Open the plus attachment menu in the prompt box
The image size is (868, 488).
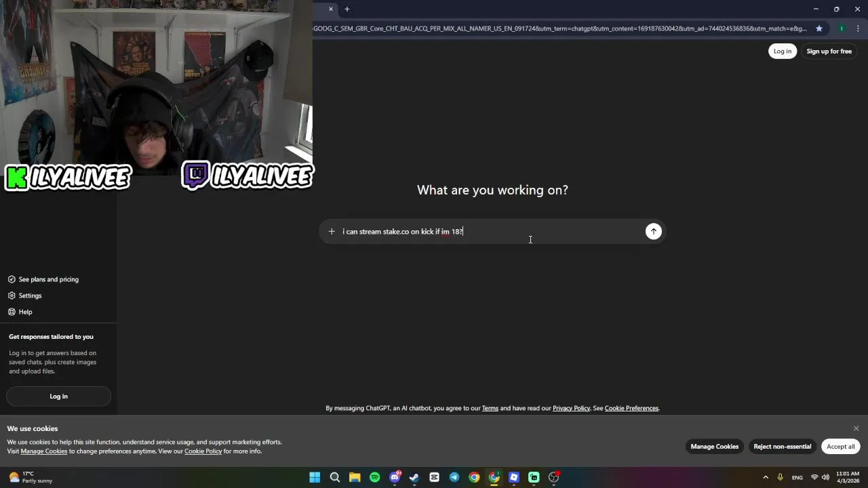(x=332, y=232)
